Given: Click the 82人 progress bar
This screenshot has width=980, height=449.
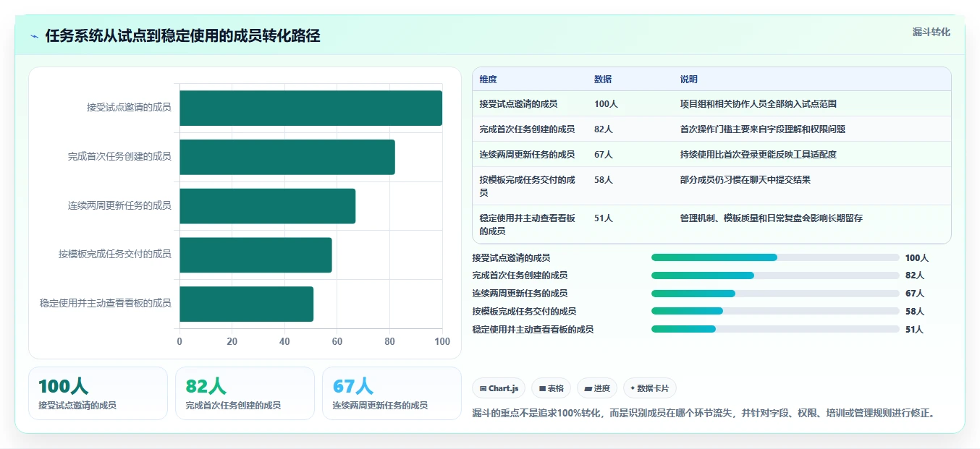Looking at the screenshot, I should (x=775, y=275).
